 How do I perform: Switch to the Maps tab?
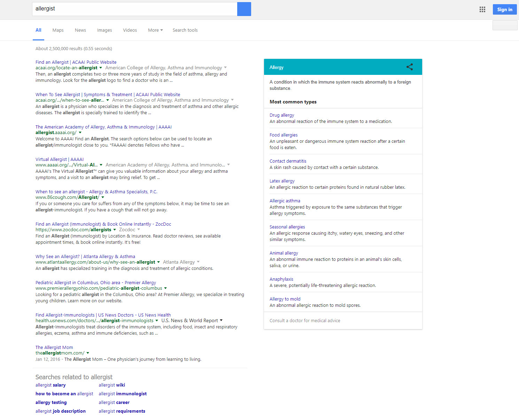58,30
